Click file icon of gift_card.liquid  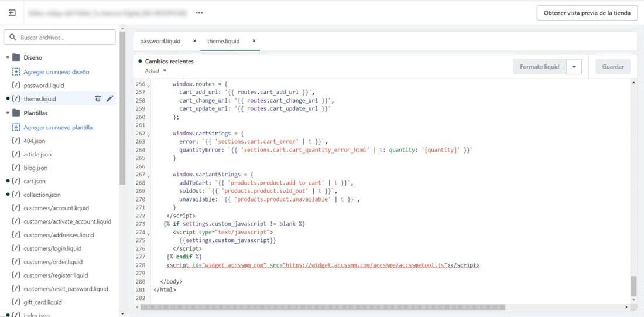click(x=16, y=302)
